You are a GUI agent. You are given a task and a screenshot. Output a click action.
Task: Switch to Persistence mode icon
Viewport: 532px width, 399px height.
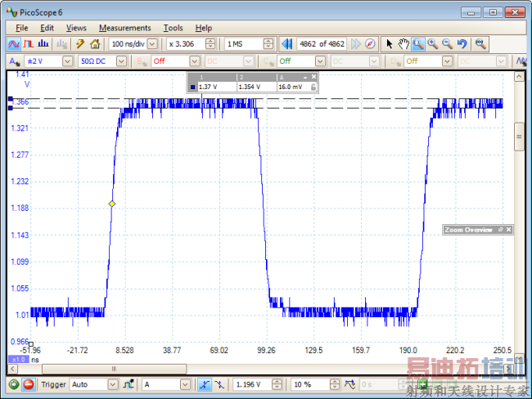coord(29,43)
